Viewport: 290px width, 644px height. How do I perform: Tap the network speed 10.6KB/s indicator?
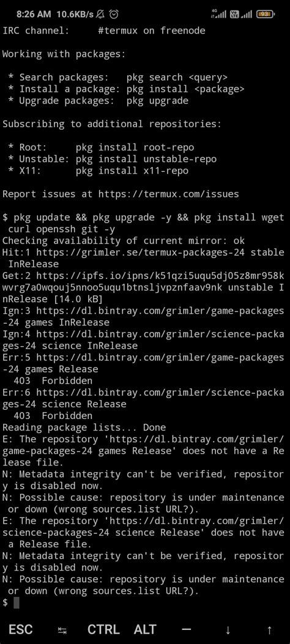tap(75, 15)
